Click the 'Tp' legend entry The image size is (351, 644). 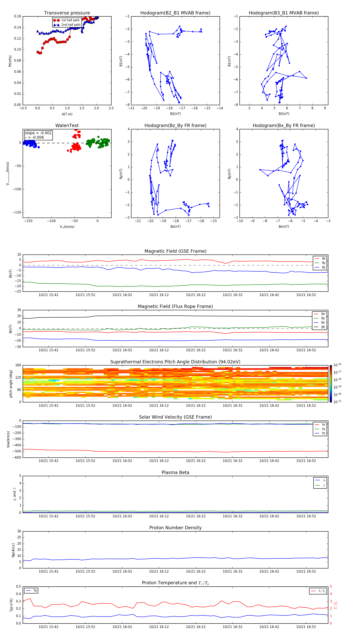(31, 591)
